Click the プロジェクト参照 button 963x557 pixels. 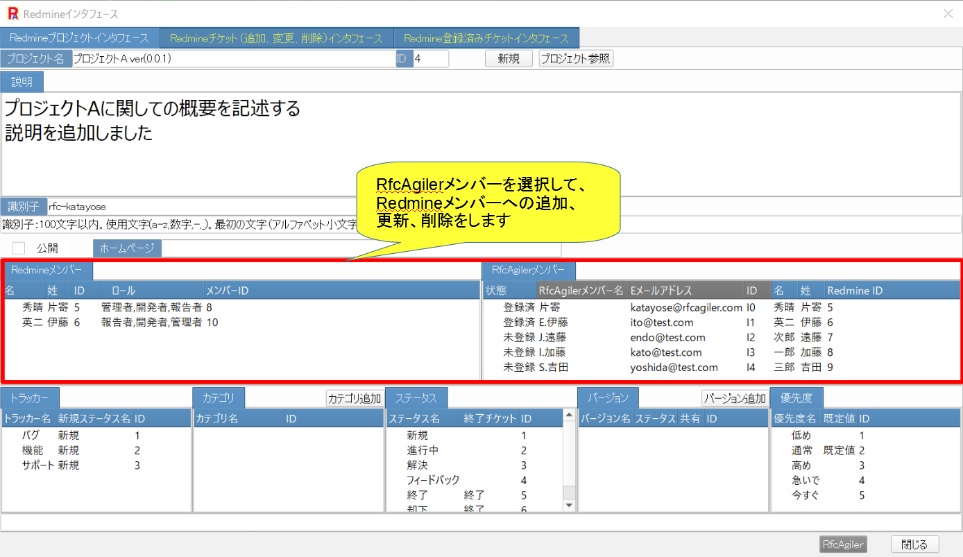point(575,59)
